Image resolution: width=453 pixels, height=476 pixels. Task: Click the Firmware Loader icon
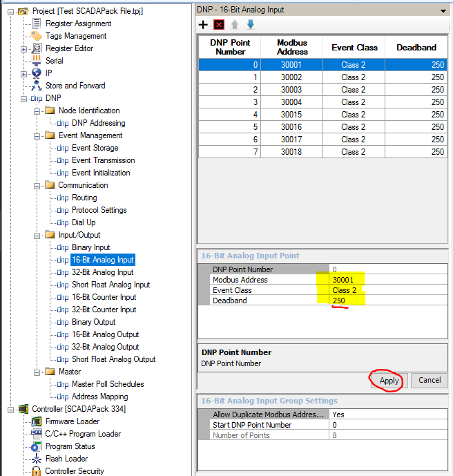(37, 421)
